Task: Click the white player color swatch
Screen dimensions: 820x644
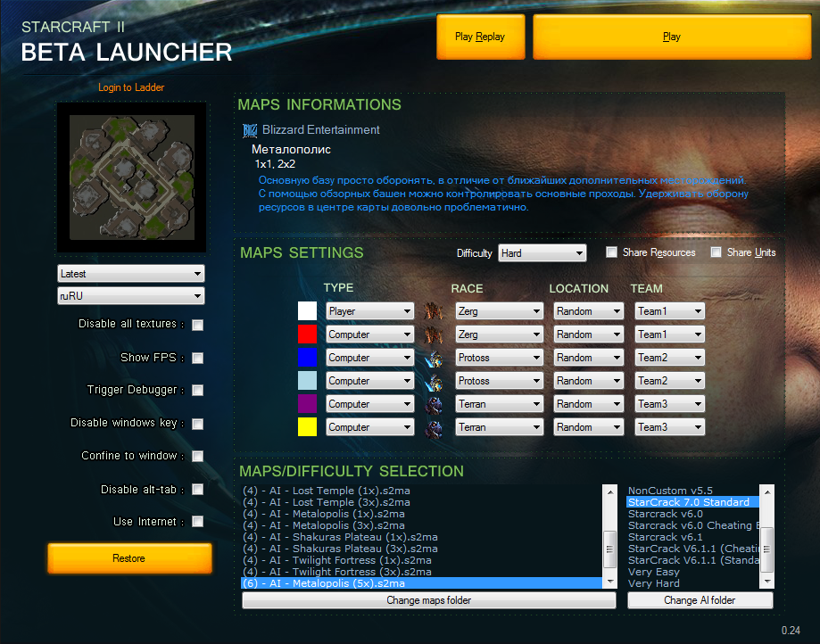Action: coord(307,311)
